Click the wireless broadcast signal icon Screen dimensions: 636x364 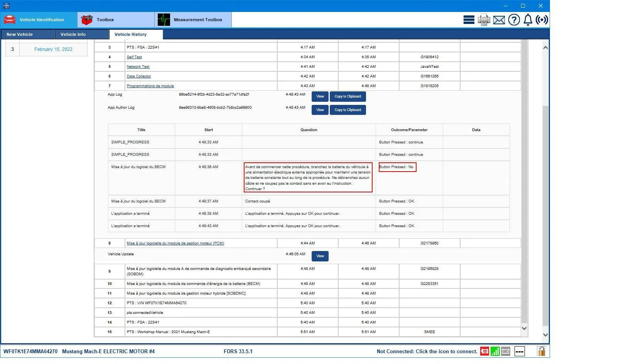542,20
